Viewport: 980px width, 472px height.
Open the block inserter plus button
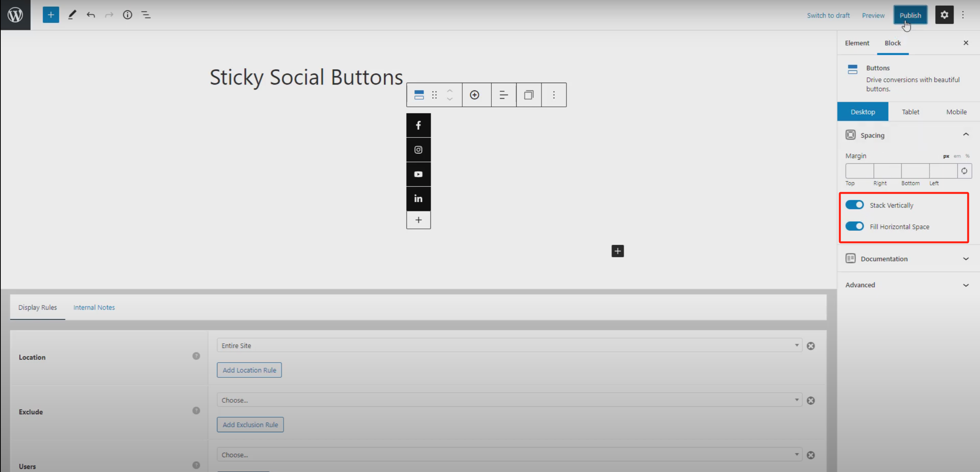pos(51,15)
